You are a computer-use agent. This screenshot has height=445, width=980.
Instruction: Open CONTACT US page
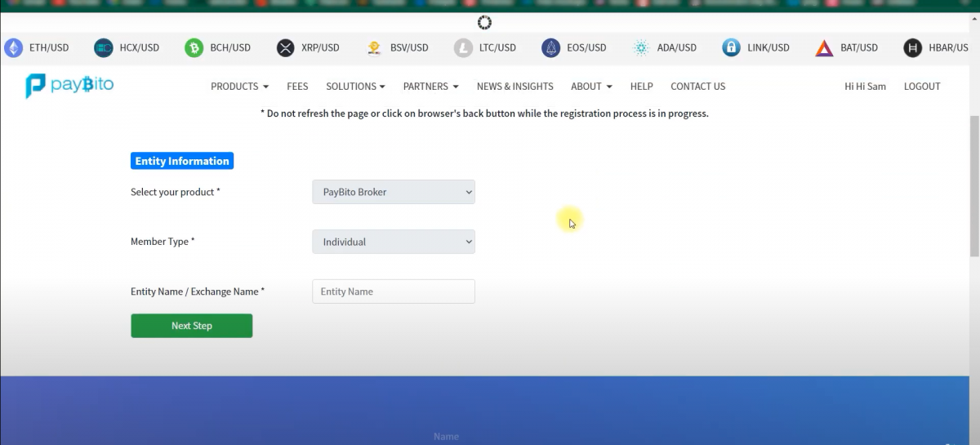[x=697, y=87]
